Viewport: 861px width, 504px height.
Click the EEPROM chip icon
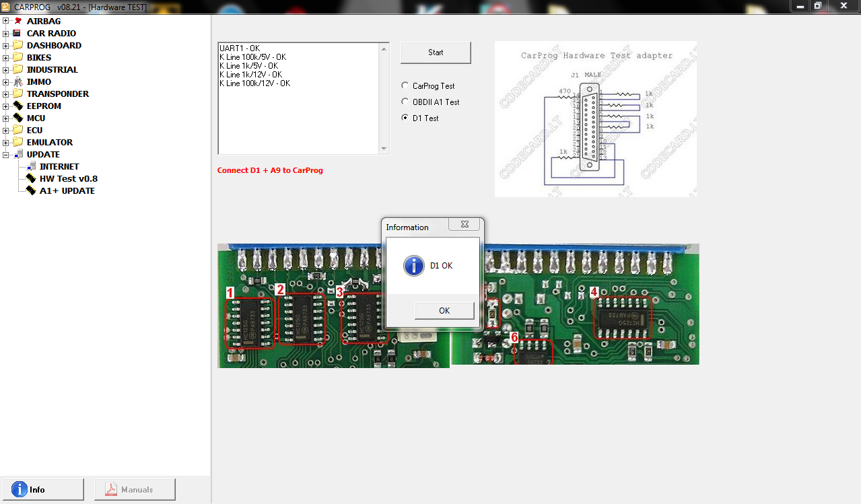click(x=18, y=106)
